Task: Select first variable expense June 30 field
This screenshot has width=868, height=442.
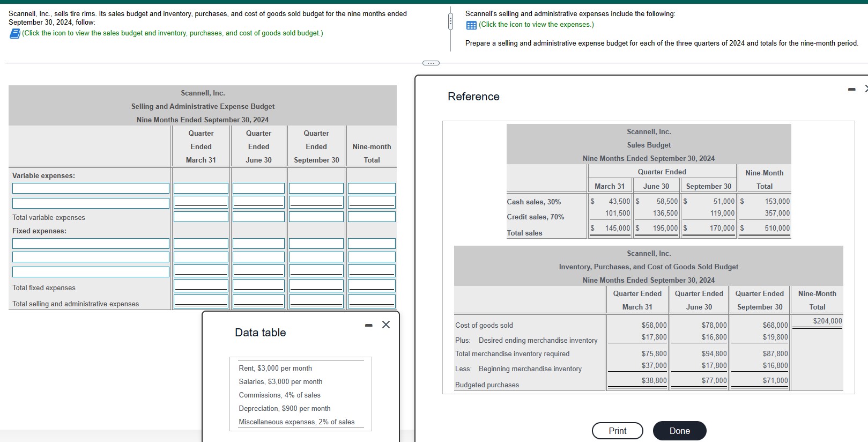Action: (258, 188)
